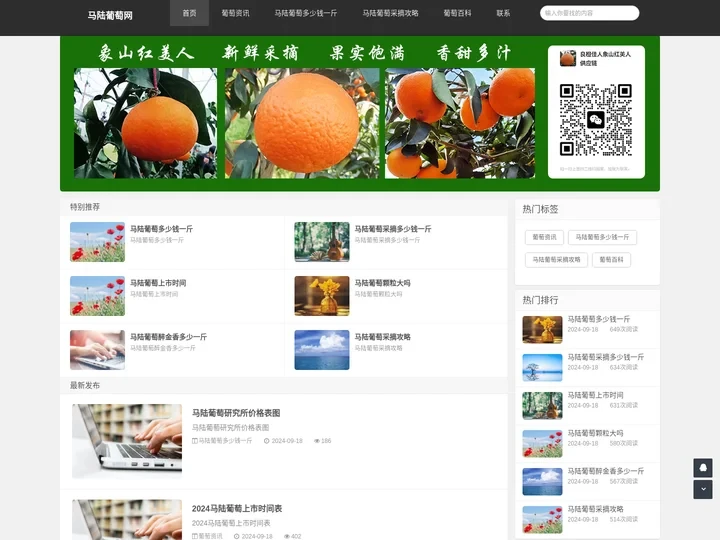Click guitar thumbnail beside recommended 马陆葡萄采摘多少钱一斤
The image size is (720, 540).
322,242
